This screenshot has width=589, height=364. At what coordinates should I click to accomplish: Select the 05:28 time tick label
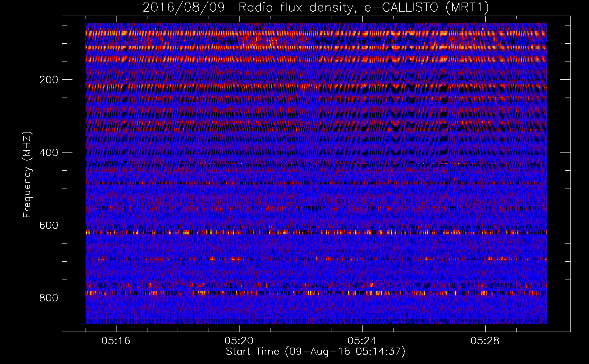point(485,341)
